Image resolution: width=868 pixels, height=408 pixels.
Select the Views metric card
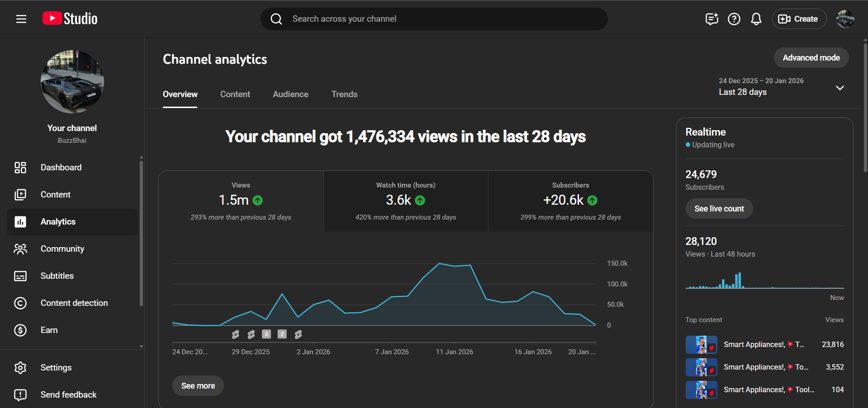pos(241,201)
